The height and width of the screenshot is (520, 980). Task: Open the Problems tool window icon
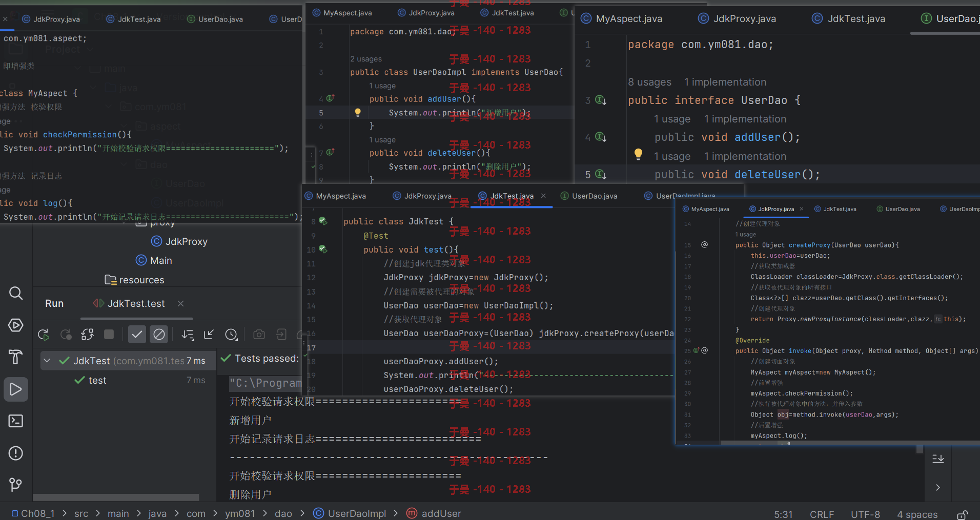coord(16,453)
